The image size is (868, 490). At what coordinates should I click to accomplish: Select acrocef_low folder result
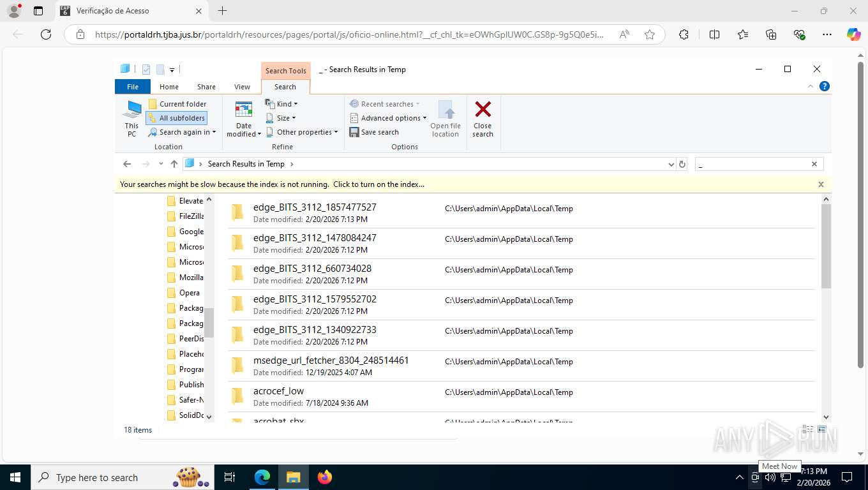[521, 396]
